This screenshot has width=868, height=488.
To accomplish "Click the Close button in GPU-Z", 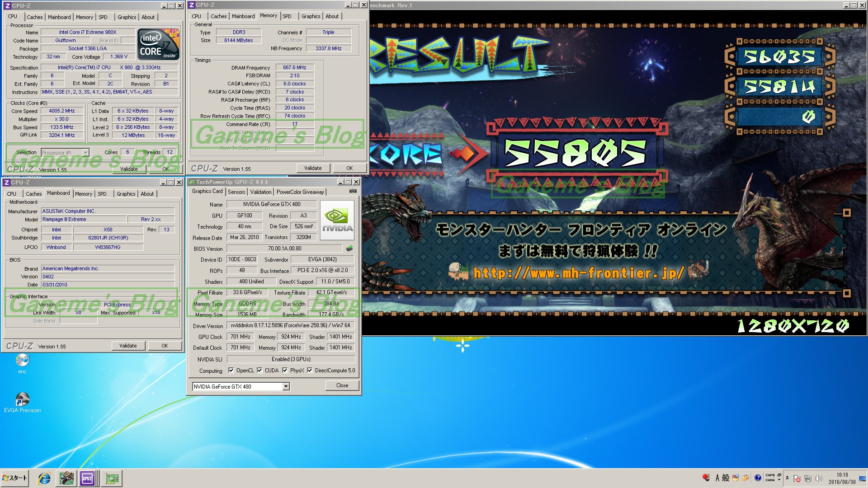I will (342, 385).
